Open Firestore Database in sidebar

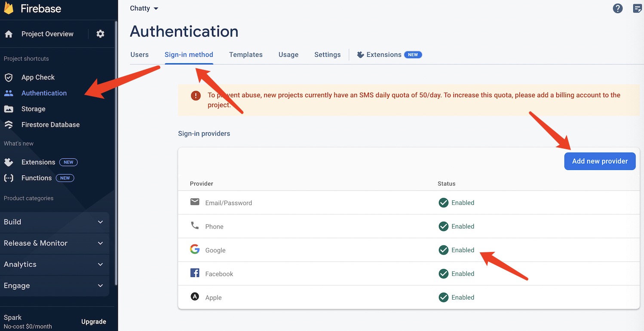pos(50,125)
